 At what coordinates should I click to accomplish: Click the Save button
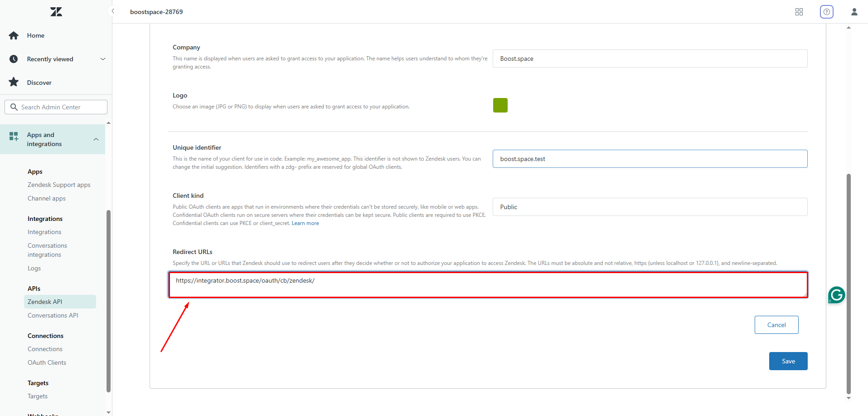(x=788, y=361)
